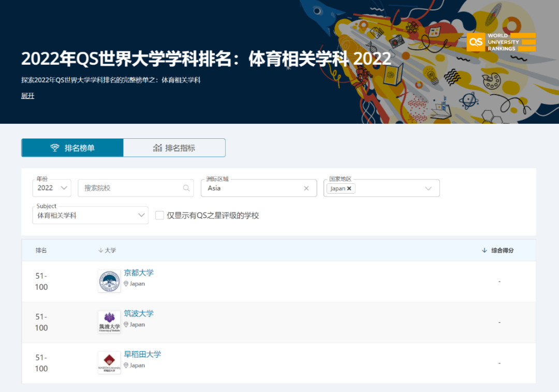Check 仅显示有QS之星评级的学校 checkbox
559x392 pixels.
(159, 215)
